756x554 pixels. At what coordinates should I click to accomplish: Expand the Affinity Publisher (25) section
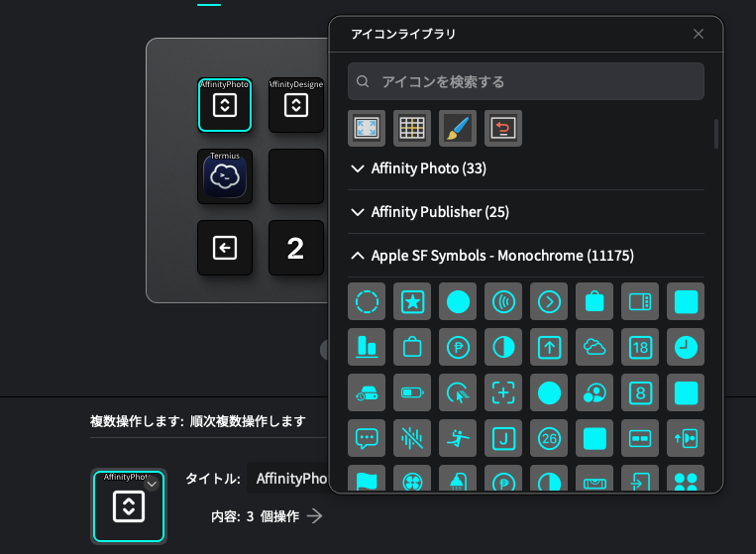525,212
